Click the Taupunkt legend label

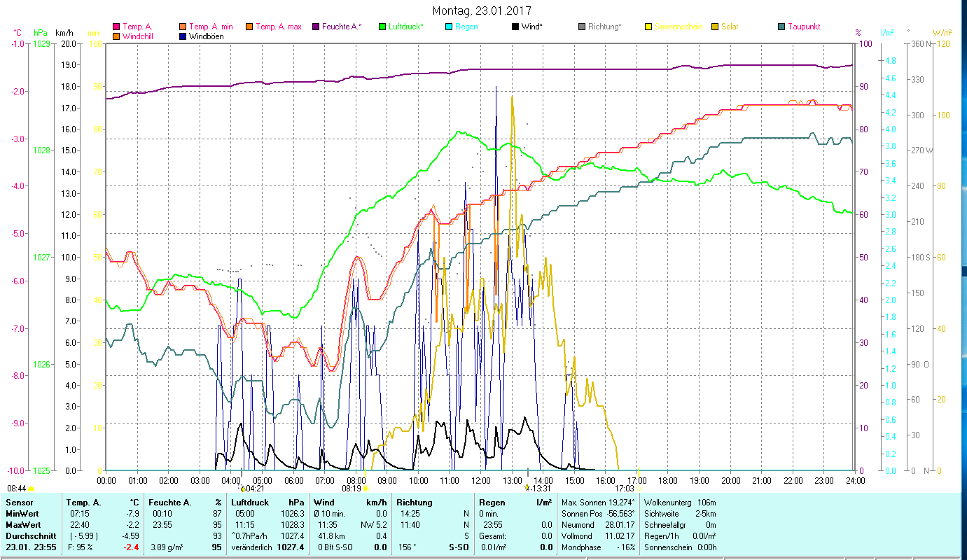pos(804,27)
